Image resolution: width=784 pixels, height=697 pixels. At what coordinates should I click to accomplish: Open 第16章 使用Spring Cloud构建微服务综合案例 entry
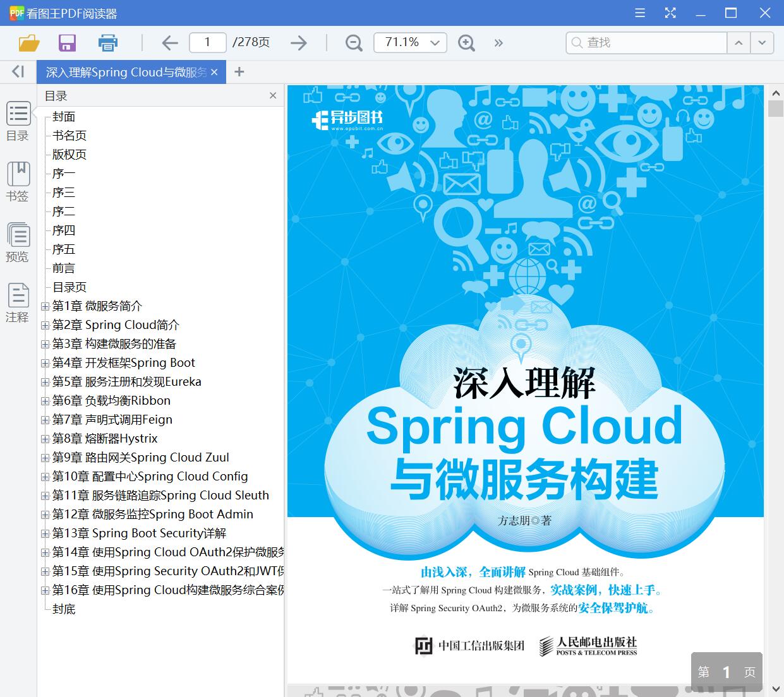(x=168, y=590)
